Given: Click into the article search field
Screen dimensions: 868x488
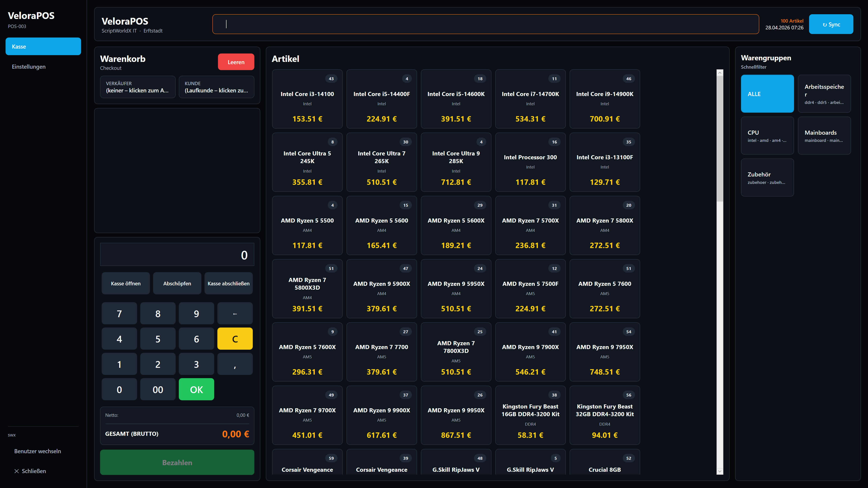Looking at the screenshot, I should tap(486, 24).
